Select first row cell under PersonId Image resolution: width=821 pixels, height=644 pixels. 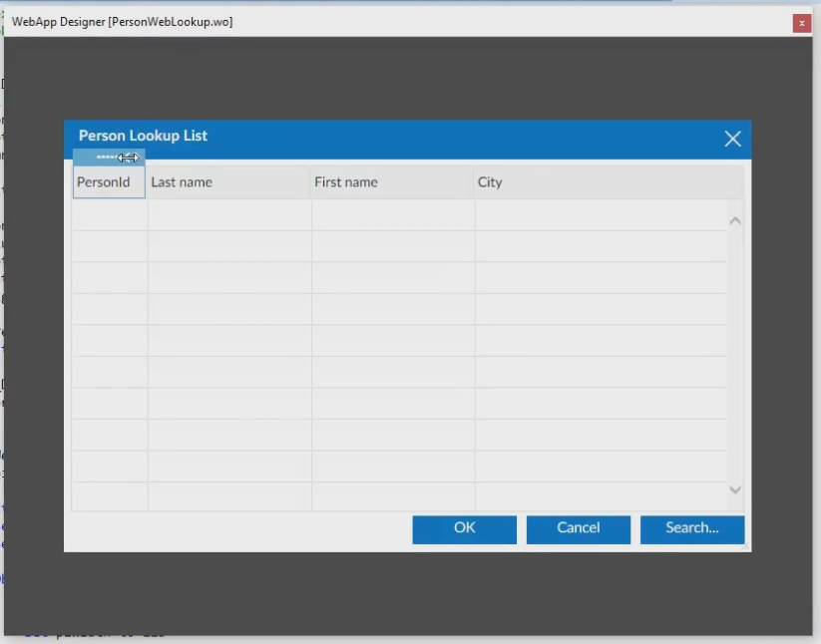(110, 215)
